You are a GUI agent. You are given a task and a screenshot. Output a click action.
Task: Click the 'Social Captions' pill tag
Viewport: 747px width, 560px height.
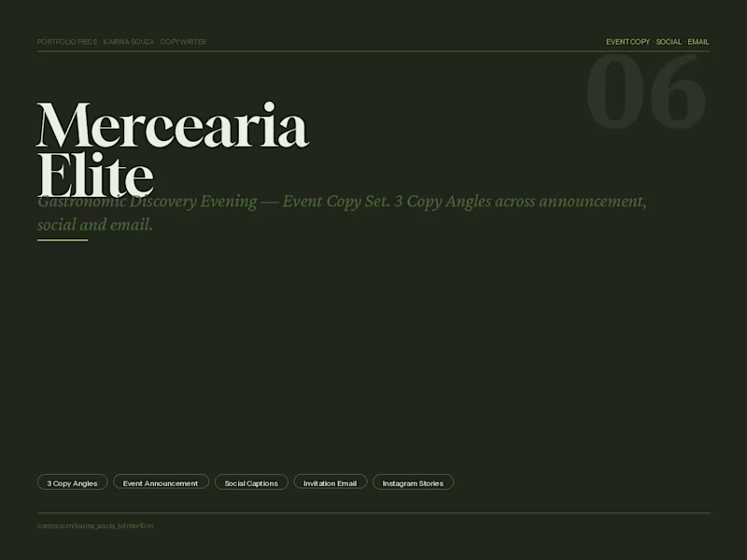point(251,483)
